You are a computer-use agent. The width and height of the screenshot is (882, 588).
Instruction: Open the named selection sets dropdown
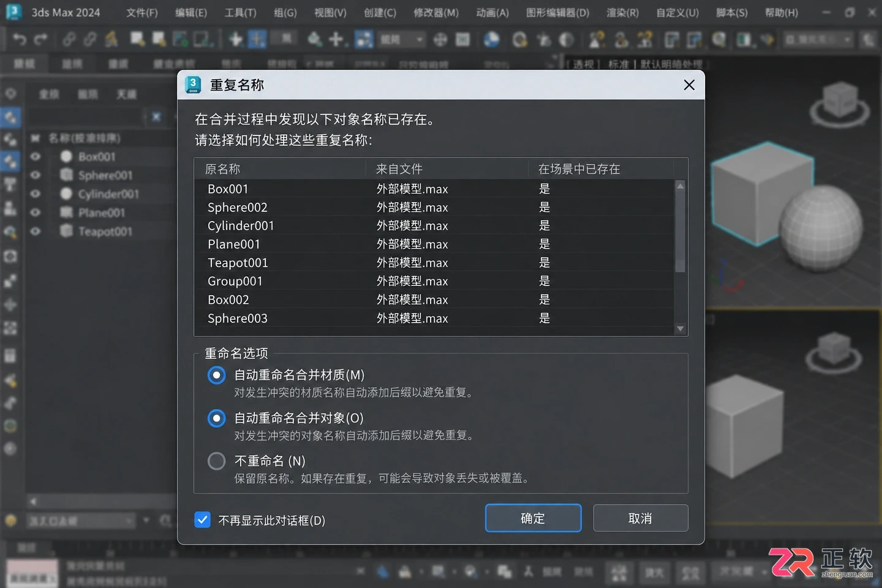click(818, 40)
